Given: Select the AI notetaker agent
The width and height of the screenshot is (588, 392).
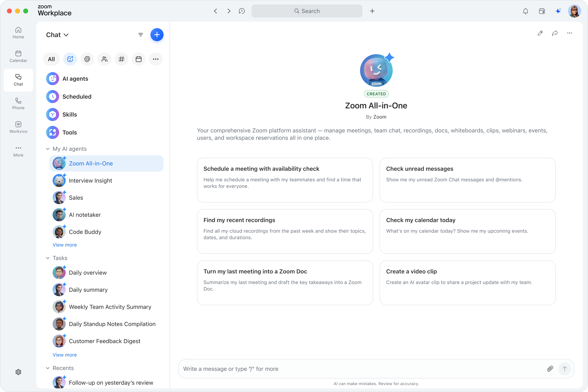Looking at the screenshot, I should pos(106,215).
